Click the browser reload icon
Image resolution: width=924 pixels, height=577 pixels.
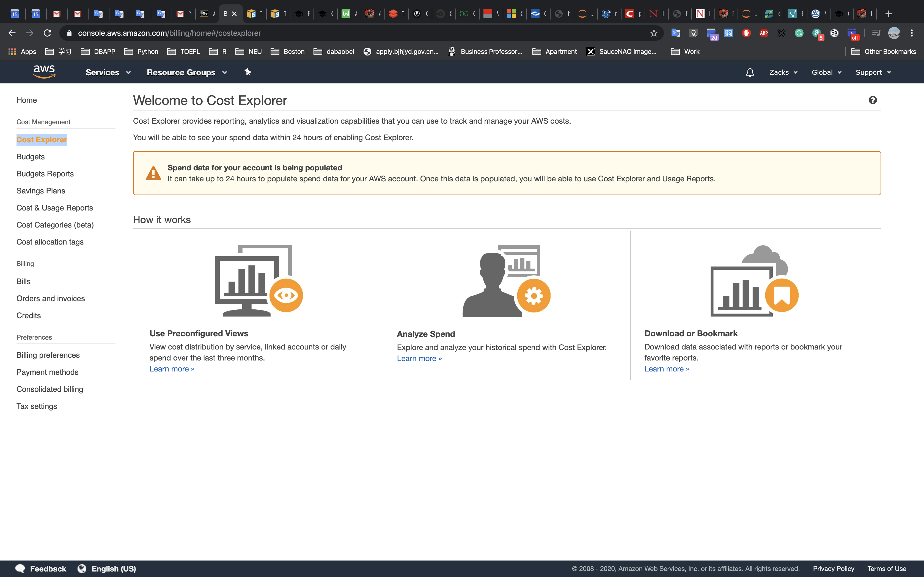coord(47,33)
